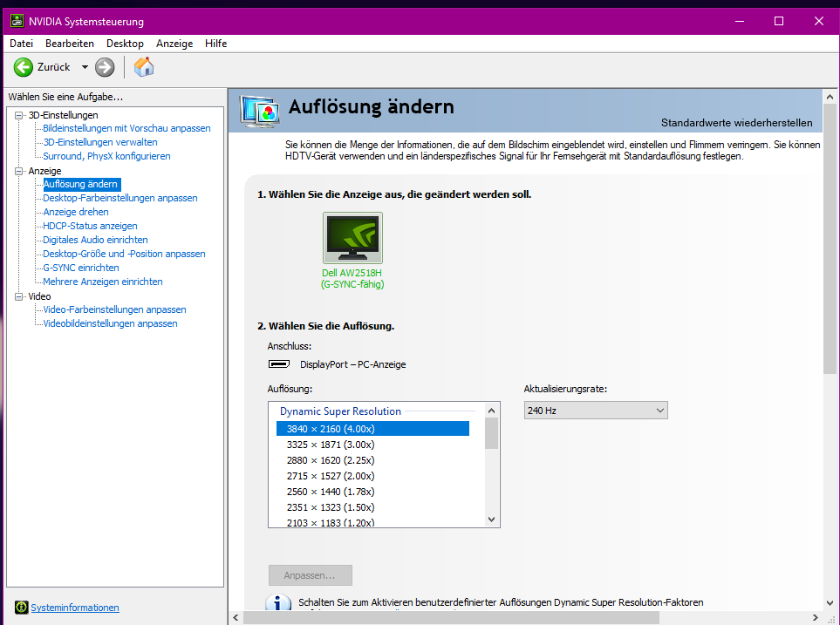The image size is (840, 625).
Task: Collapse the Video tree node
Action: 18,296
